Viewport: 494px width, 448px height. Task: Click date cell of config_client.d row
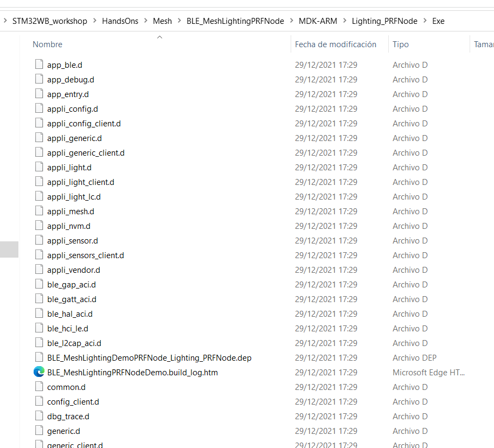[326, 402]
